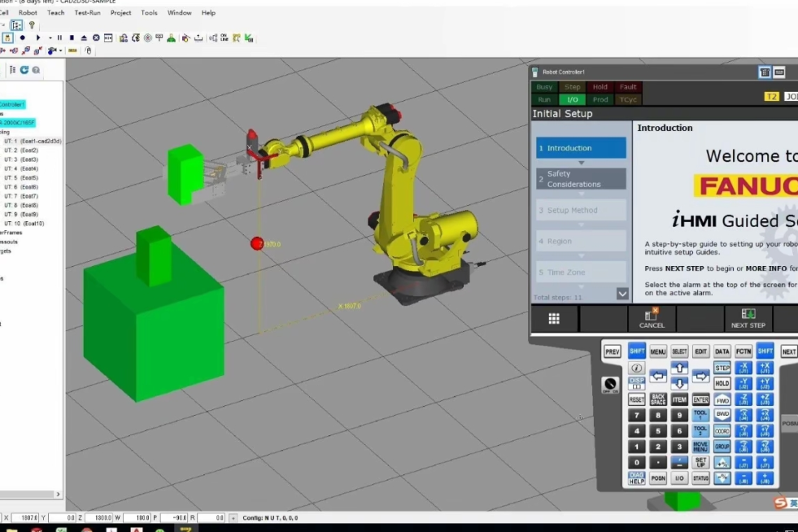The width and height of the screenshot is (798, 532).
Task: Click the X coordinate input field
Action: click(24, 517)
